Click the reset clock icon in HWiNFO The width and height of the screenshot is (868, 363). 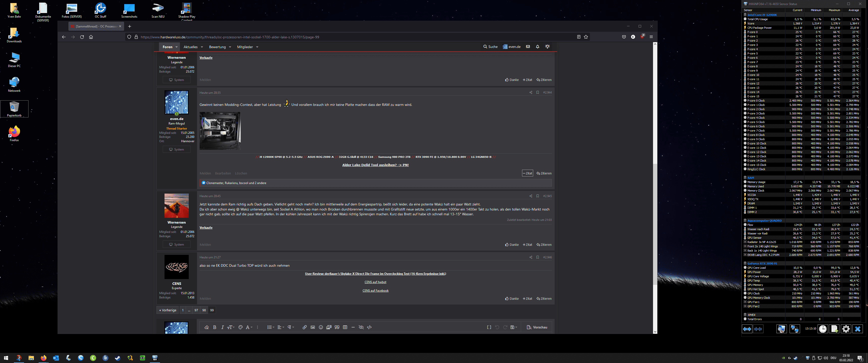point(823,329)
